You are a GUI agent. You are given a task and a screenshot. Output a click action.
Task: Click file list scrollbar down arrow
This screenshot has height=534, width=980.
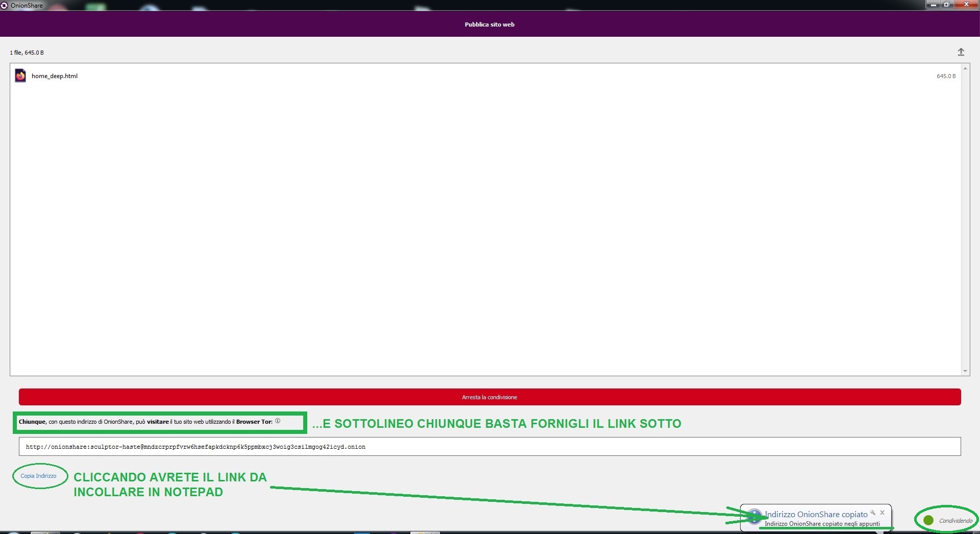coord(965,371)
